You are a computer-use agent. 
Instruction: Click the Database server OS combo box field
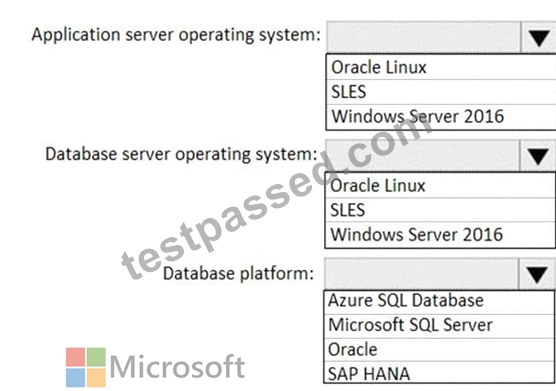click(x=423, y=156)
